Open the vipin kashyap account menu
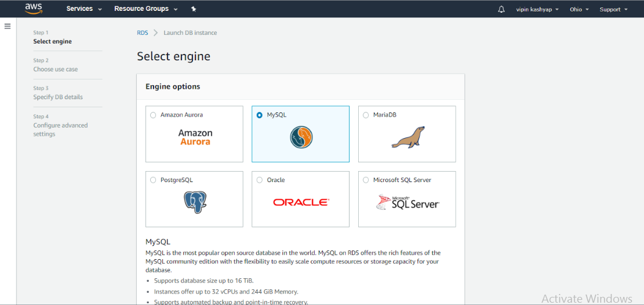This screenshot has width=644, height=305. 536,9
